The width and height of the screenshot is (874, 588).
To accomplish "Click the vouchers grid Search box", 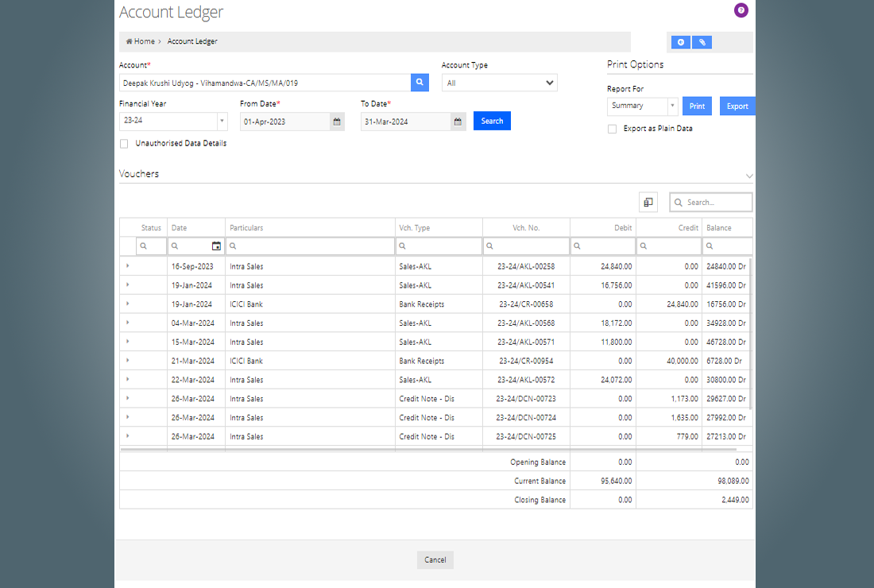I will (711, 203).
